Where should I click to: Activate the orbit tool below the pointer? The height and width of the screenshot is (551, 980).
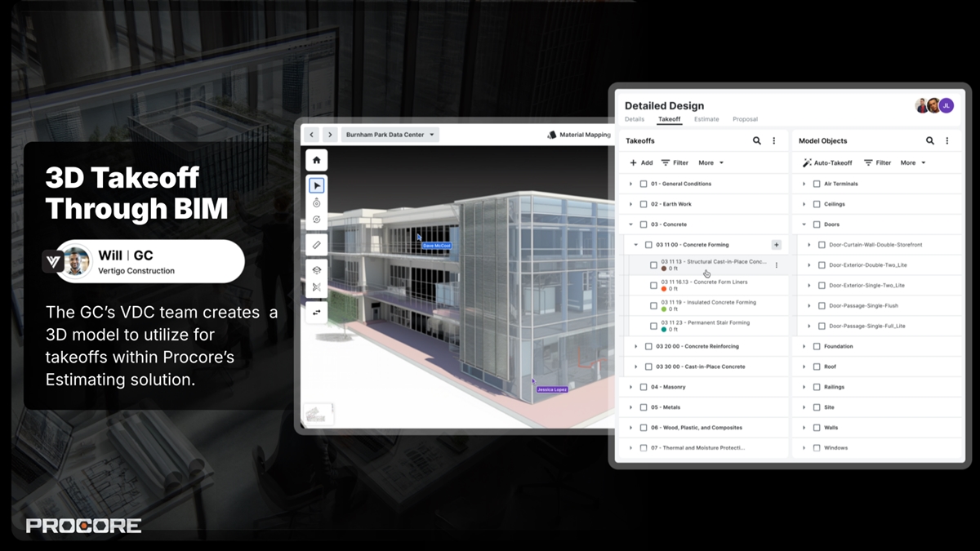click(x=317, y=202)
